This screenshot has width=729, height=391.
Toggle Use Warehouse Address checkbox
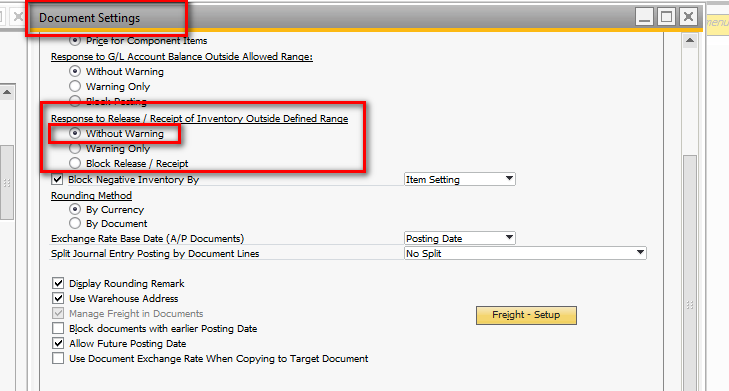(58, 298)
